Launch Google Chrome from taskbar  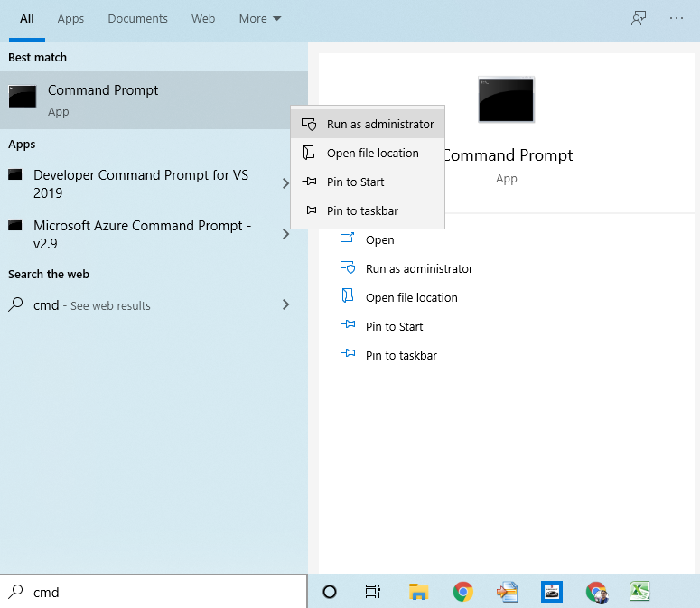point(463,592)
